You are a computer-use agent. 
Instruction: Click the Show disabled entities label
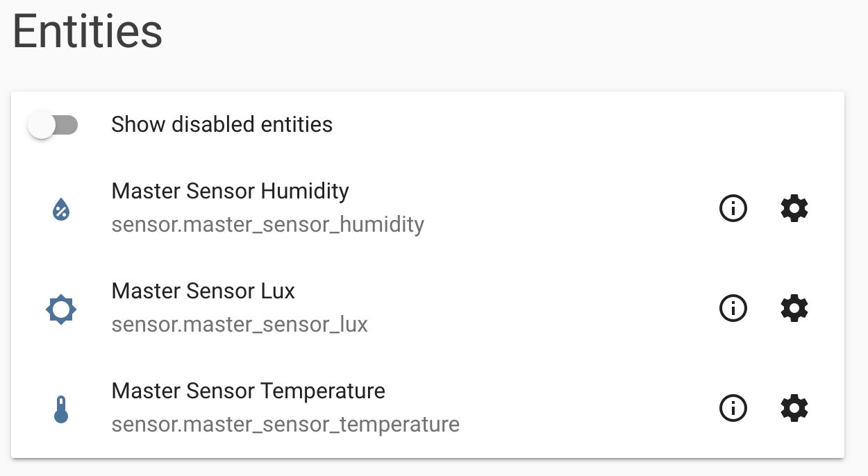[x=222, y=124]
